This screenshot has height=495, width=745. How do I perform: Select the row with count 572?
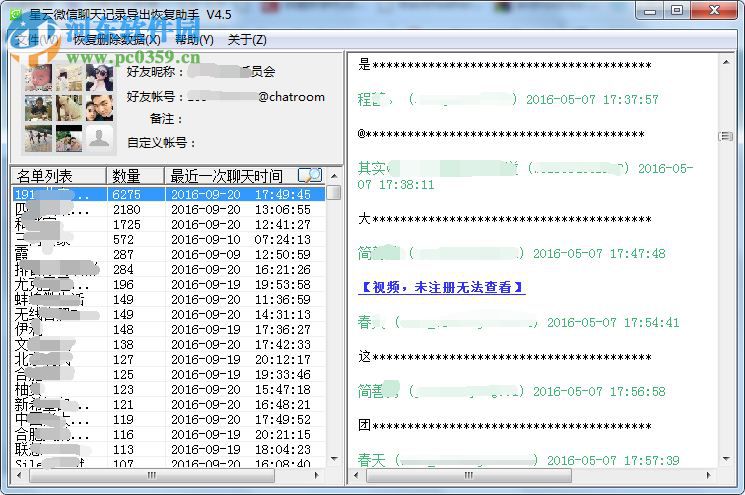(169, 239)
